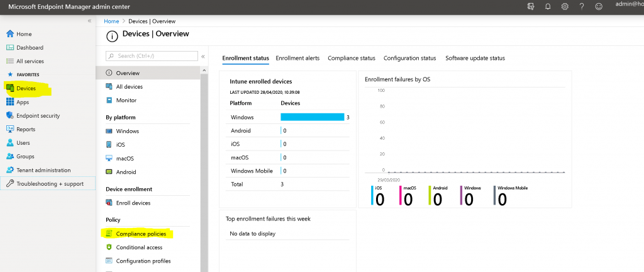Switch to the Enrollment status tab
Screen dimensions: 644x272
(246, 58)
